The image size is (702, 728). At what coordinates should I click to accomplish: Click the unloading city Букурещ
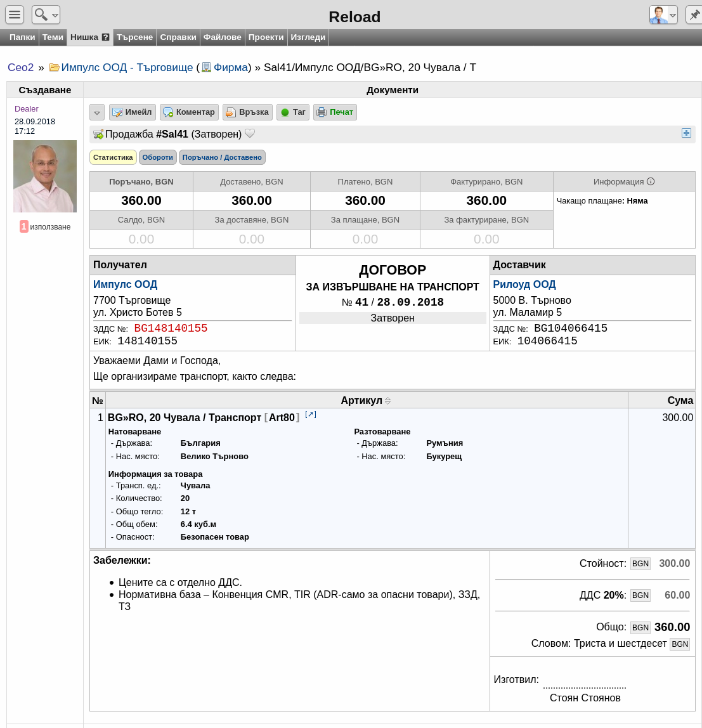click(444, 457)
